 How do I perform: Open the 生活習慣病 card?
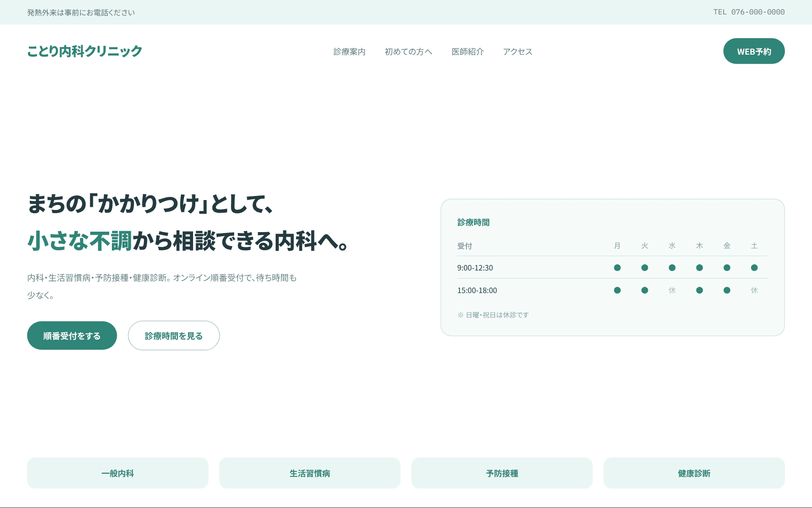pos(310,473)
